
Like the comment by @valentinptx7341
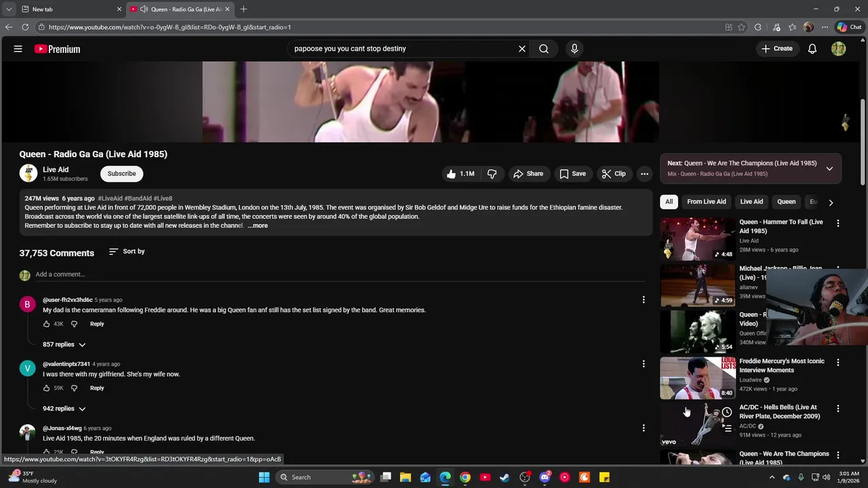tap(47, 388)
